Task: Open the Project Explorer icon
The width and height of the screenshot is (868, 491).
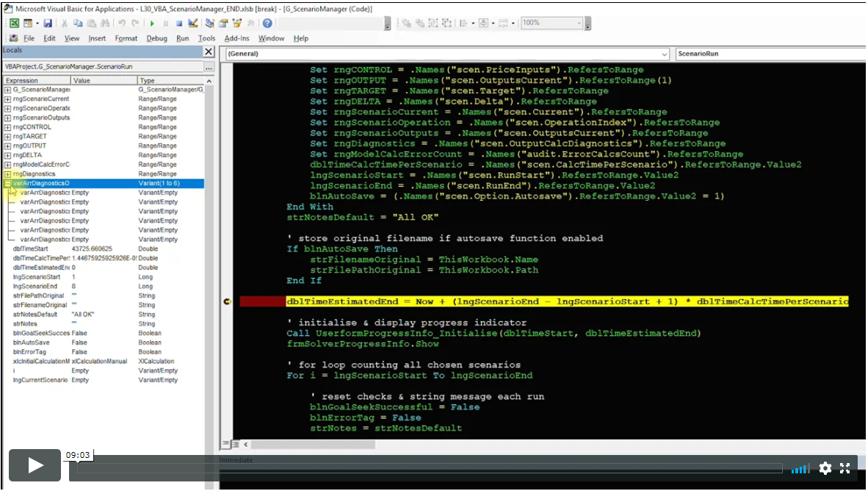Action: pyautogui.click(x=209, y=23)
